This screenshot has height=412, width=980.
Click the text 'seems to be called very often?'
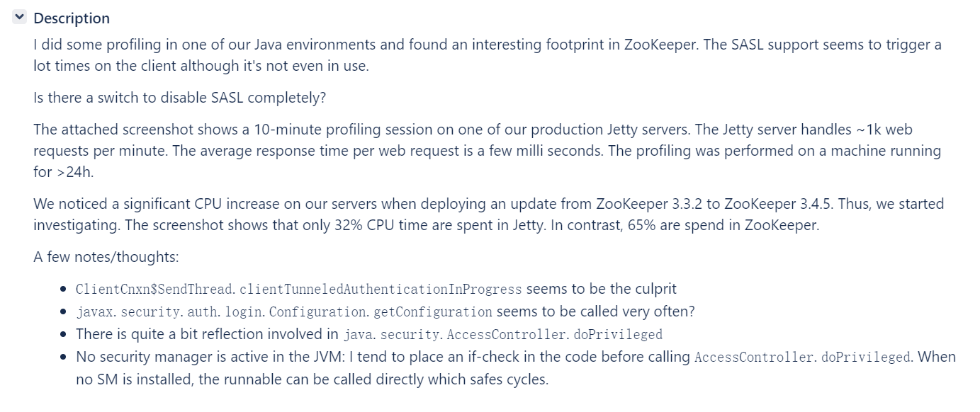596,311
